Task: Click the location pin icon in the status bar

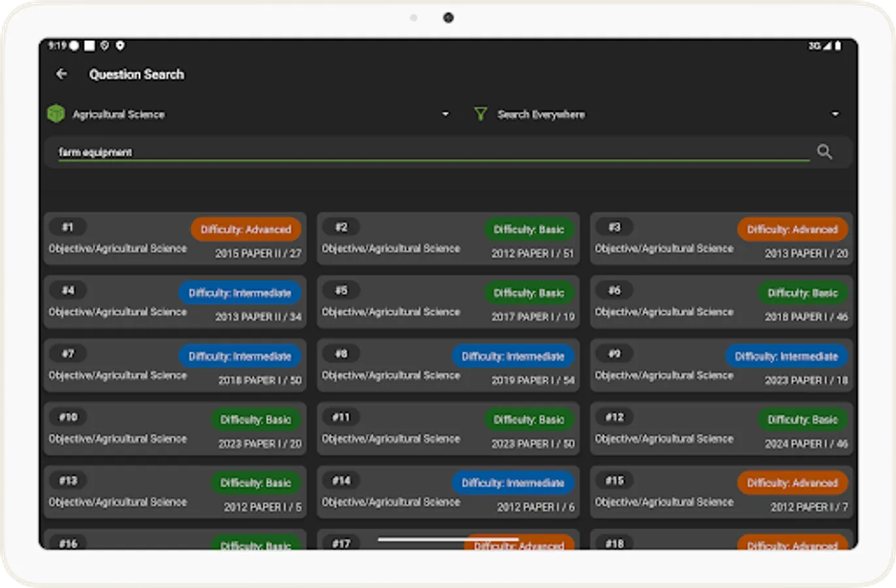Action: 118,46
